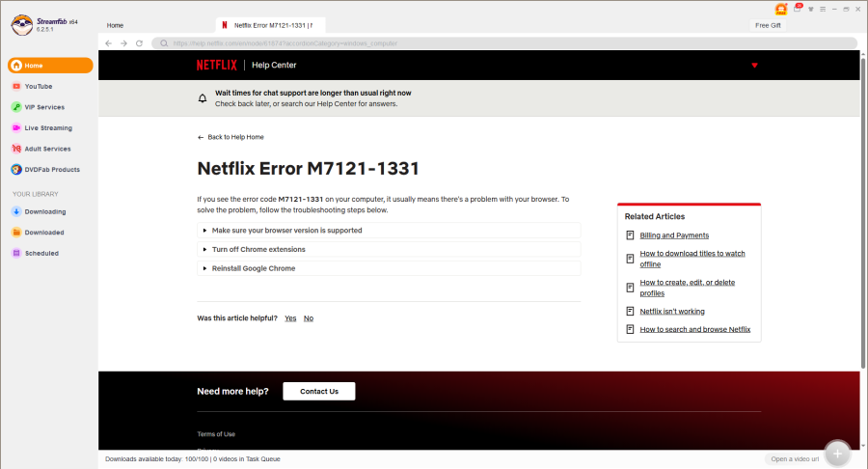Click the Netflix logo in header

pyautogui.click(x=216, y=66)
